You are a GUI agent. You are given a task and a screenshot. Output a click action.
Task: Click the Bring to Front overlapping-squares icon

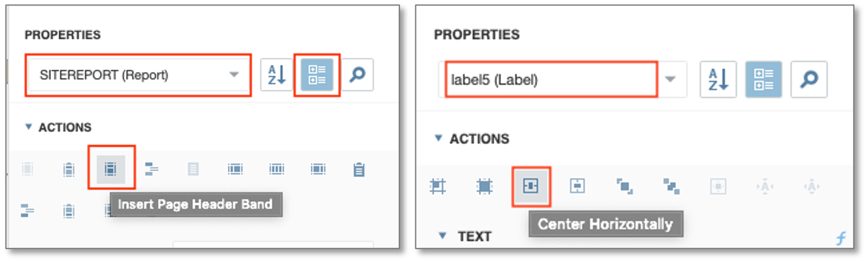click(x=624, y=186)
